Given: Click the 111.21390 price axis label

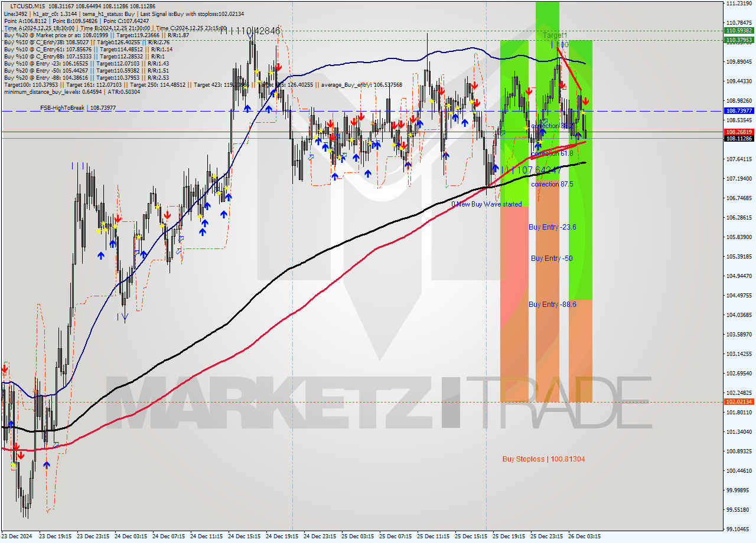Looking at the screenshot, I should [x=739, y=4].
